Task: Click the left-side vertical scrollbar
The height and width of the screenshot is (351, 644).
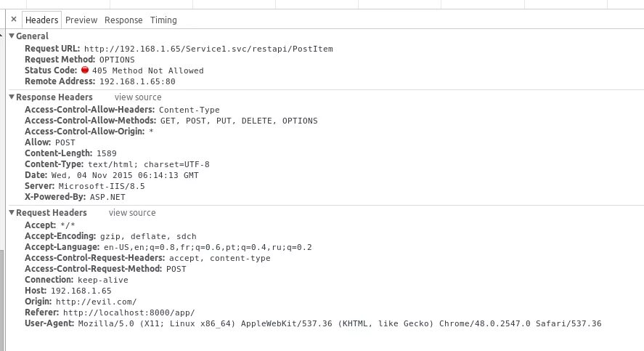Action: 2,300
